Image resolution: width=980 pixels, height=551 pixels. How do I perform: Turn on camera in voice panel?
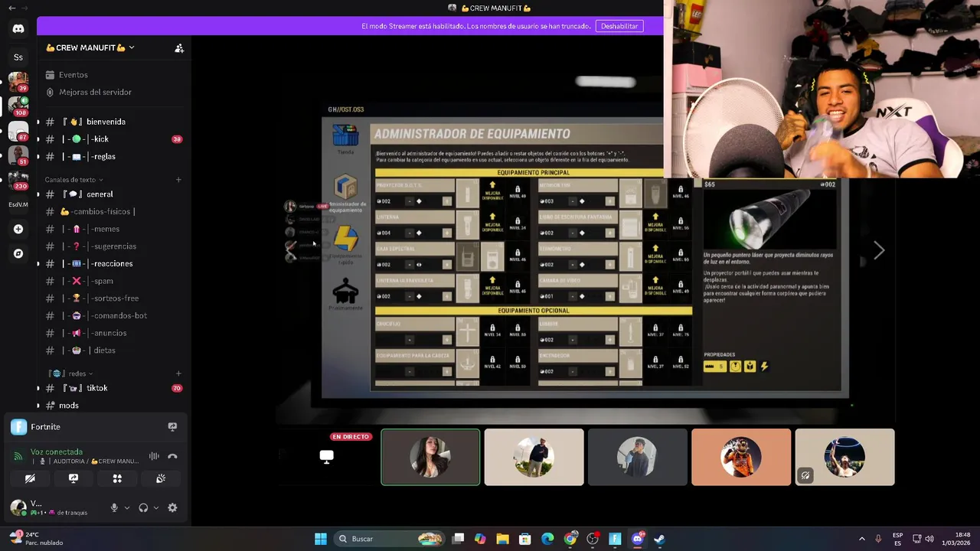[30, 478]
